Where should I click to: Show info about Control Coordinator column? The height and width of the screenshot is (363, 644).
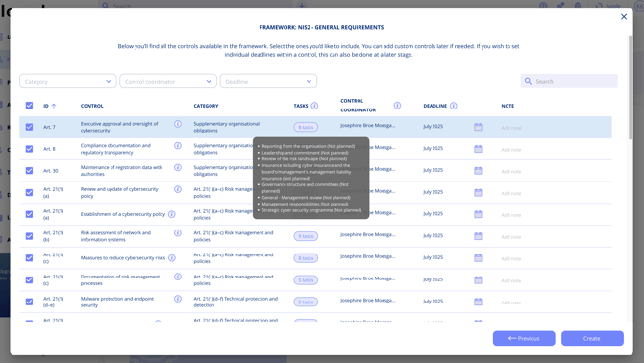pos(397,106)
